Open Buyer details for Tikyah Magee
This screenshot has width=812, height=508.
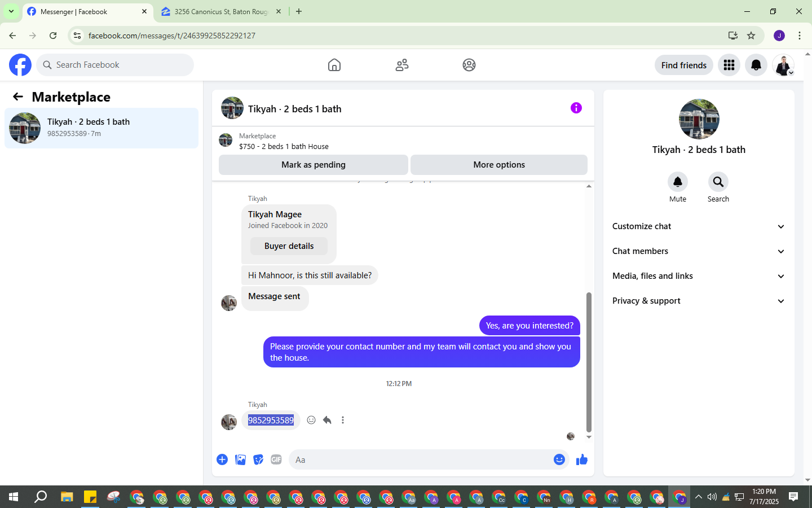[289, 246]
